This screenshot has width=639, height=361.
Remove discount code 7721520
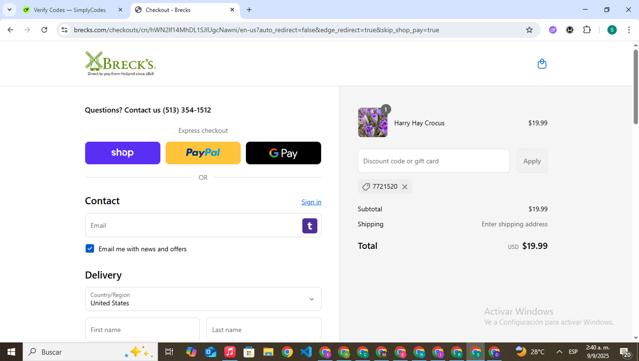[405, 187]
